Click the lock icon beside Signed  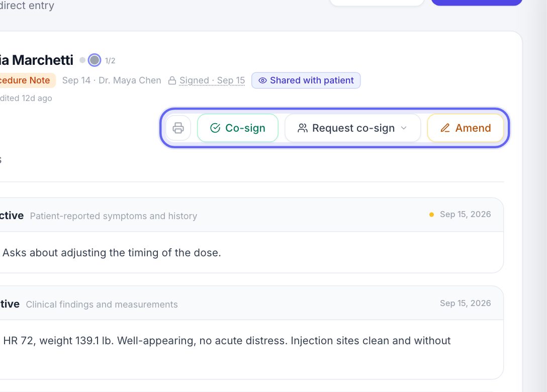pyautogui.click(x=172, y=80)
